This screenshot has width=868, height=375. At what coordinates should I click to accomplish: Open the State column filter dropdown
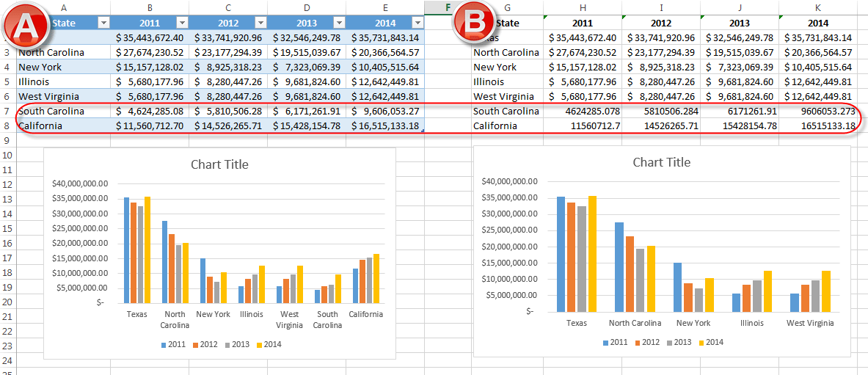(x=103, y=23)
